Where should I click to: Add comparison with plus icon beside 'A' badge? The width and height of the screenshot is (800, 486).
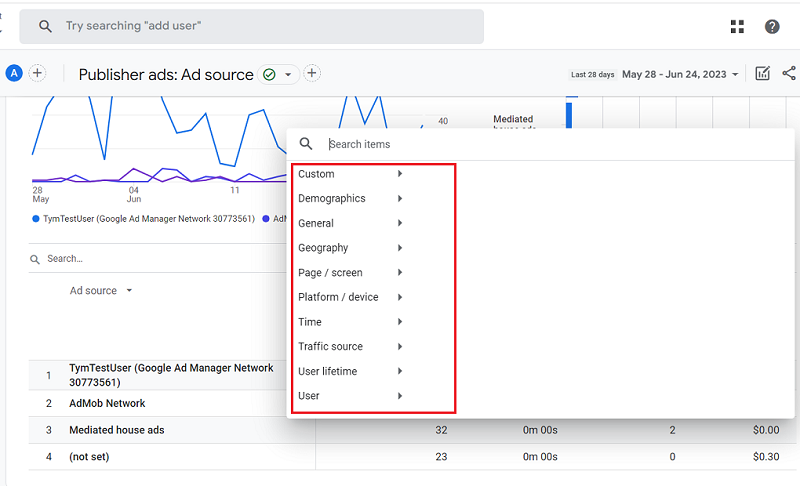point(37,73)
